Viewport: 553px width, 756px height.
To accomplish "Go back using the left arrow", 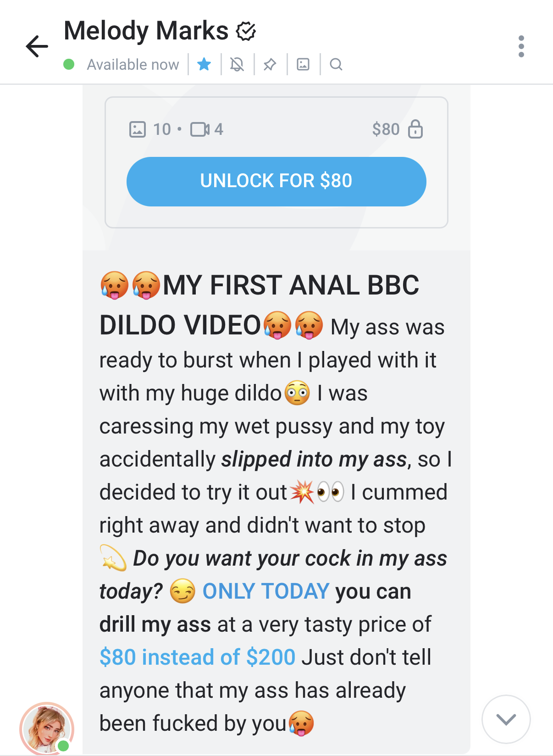I will point(37,46).
